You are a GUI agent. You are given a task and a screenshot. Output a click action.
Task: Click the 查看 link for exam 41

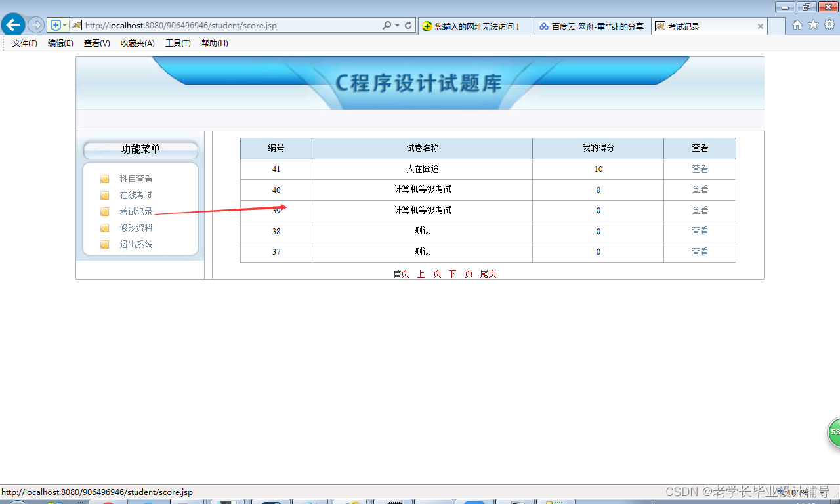(700, 169)
